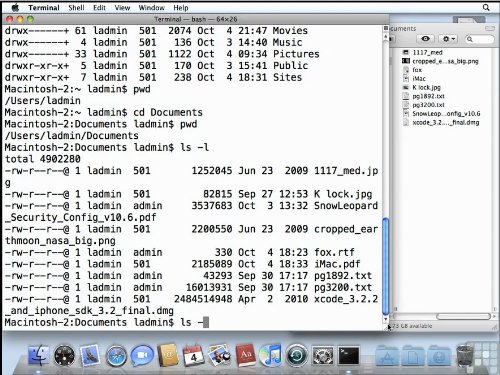Click the Terminal window title bar text
Screen dimensions: 500x375
196,19
